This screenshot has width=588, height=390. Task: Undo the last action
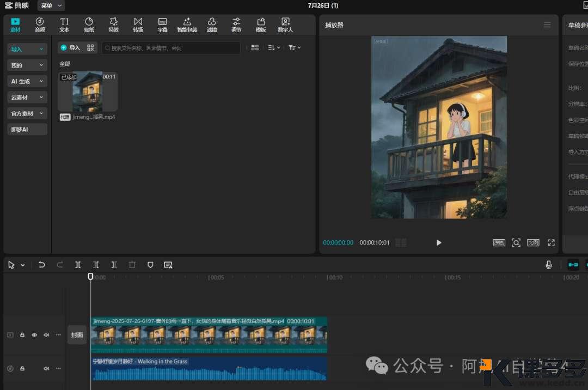[x=41, y=265]
